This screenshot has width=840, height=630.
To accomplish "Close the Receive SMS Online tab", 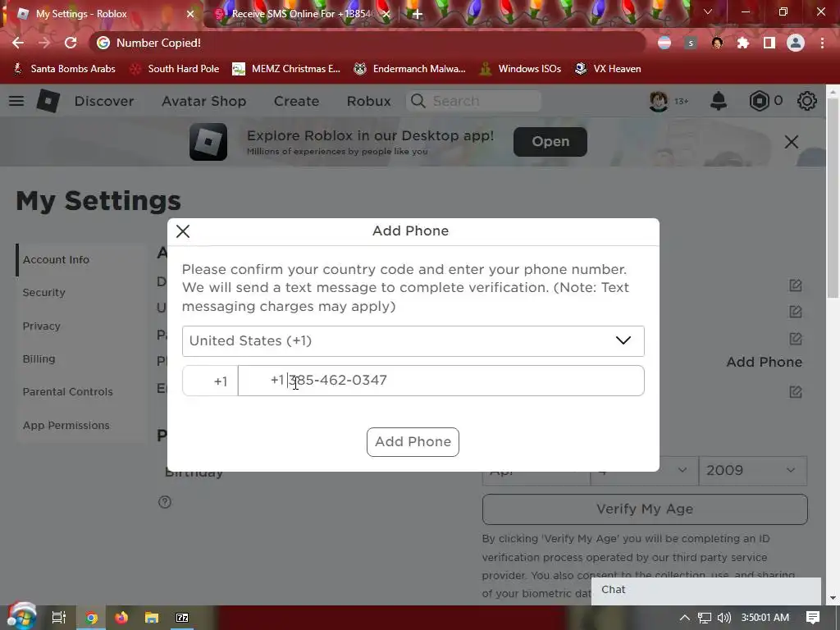I will coord(386,14).
